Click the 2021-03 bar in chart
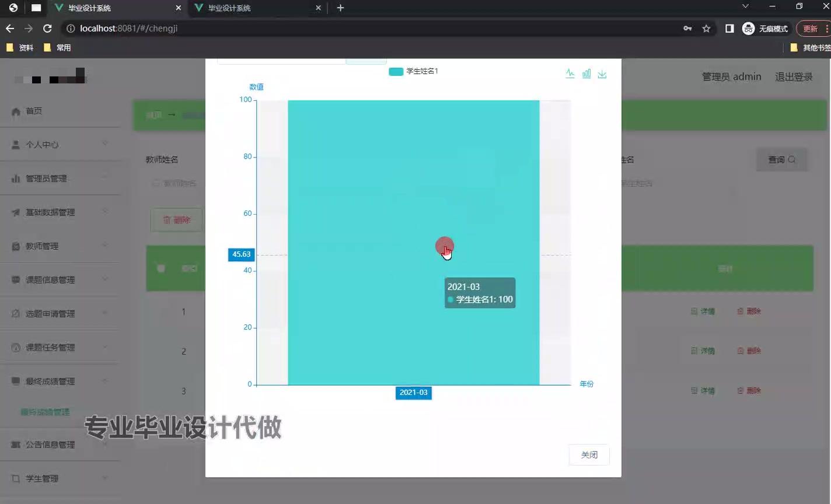831x504 pixels. pos(414,243)
